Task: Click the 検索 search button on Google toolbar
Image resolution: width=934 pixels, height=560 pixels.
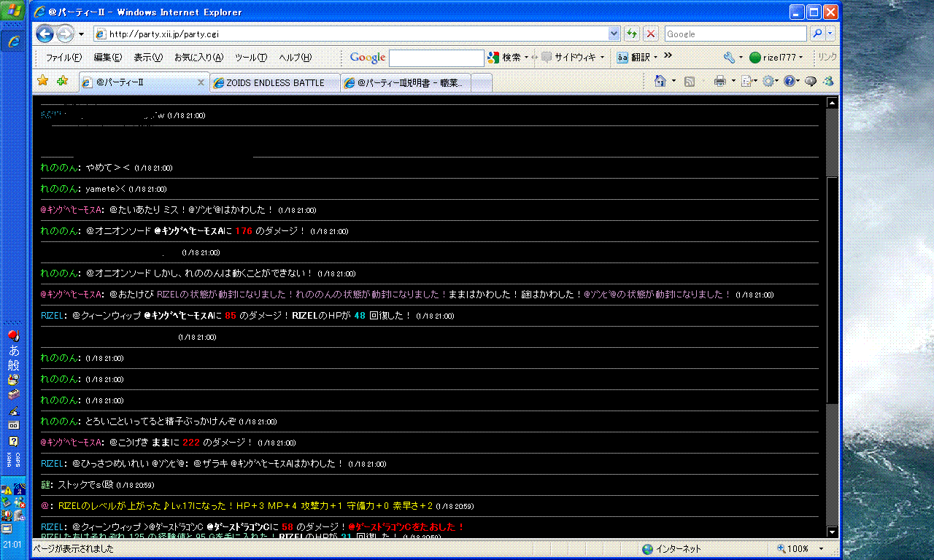Action: click(x=507, y=58)
